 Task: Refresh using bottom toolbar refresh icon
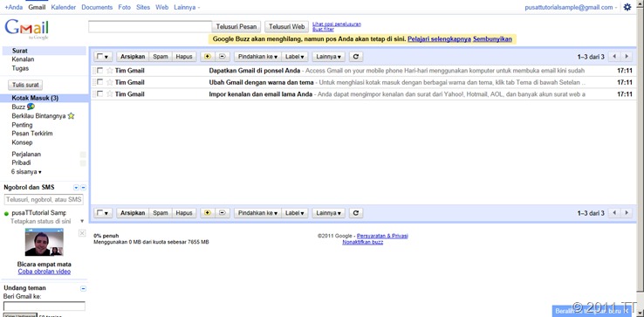pos(356,212)
